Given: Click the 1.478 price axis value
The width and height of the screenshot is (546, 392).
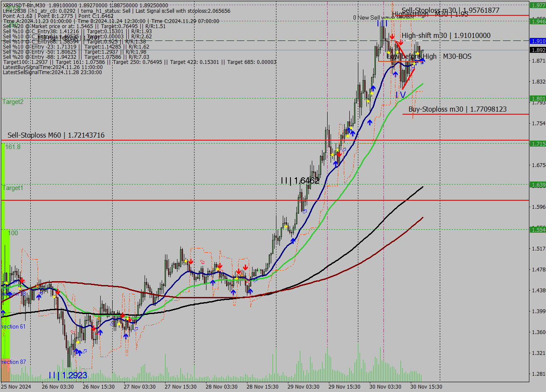Looking at the screenshot, I should tap(538, 269).
